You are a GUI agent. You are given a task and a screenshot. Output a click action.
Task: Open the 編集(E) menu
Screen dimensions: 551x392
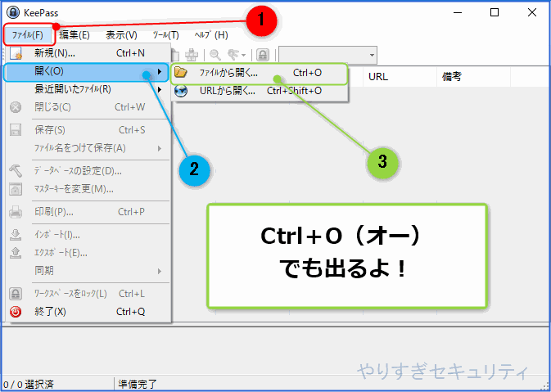[75, 35]
